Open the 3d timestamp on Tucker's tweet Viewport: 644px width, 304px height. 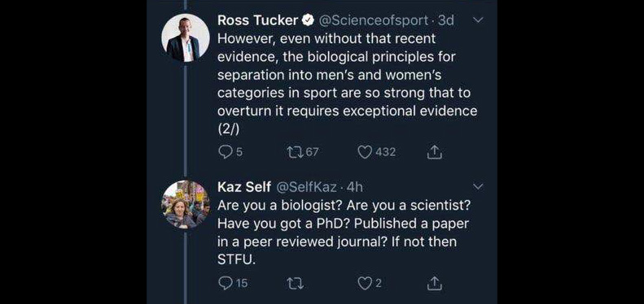coord(446,20)
